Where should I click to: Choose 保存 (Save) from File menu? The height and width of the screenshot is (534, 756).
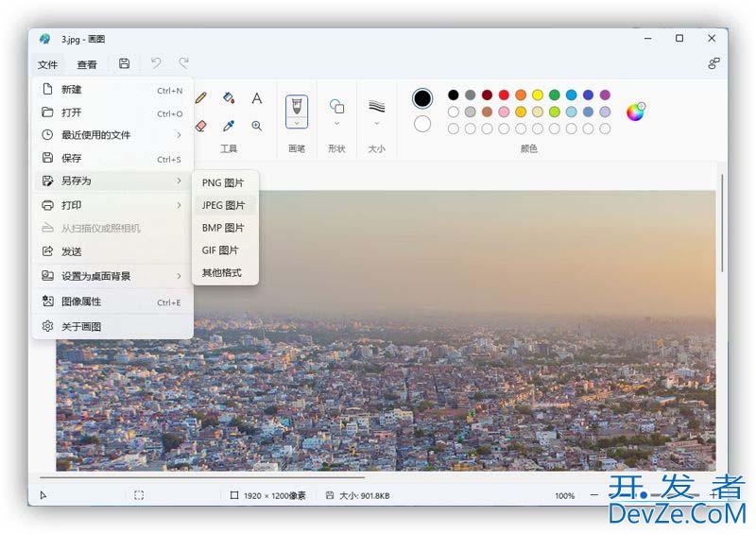[112, 158]
